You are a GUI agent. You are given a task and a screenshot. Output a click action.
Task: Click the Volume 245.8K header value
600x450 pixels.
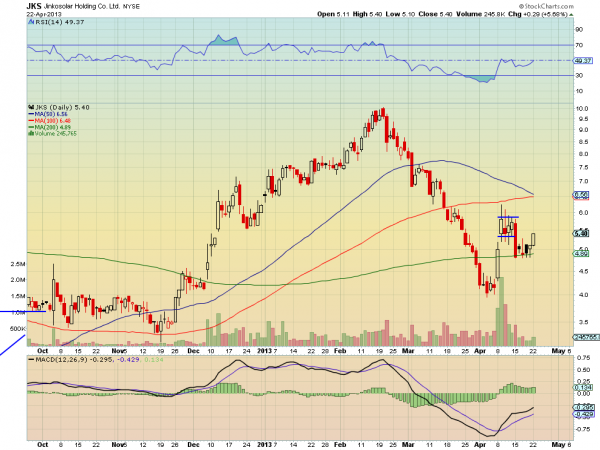481,14
